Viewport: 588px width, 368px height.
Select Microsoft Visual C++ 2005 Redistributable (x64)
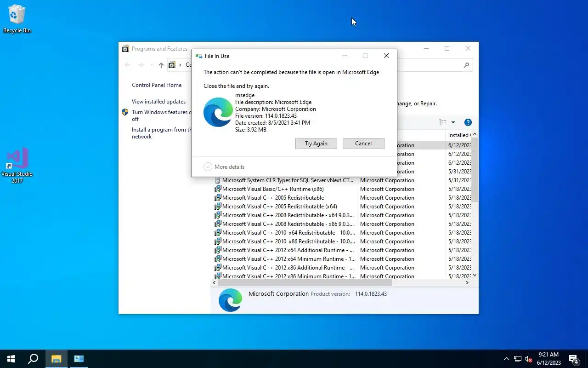tap(342, 207)
